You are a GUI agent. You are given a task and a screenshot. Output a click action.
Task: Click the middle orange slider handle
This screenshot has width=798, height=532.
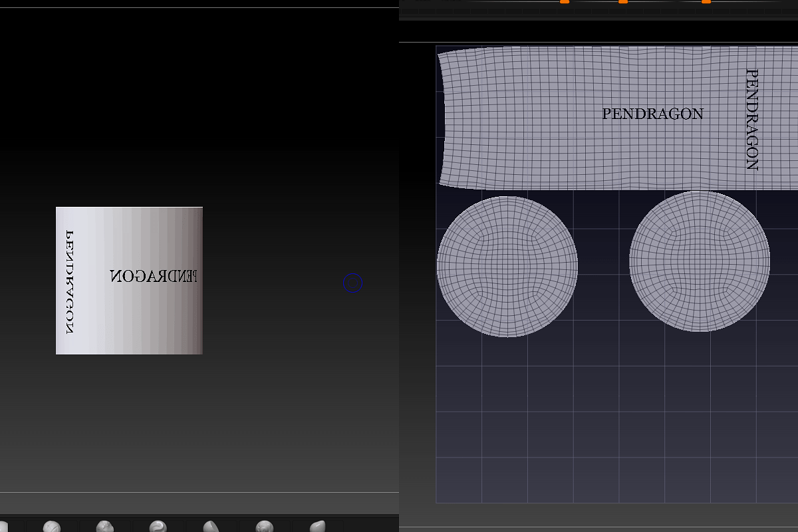click(623, 2)
